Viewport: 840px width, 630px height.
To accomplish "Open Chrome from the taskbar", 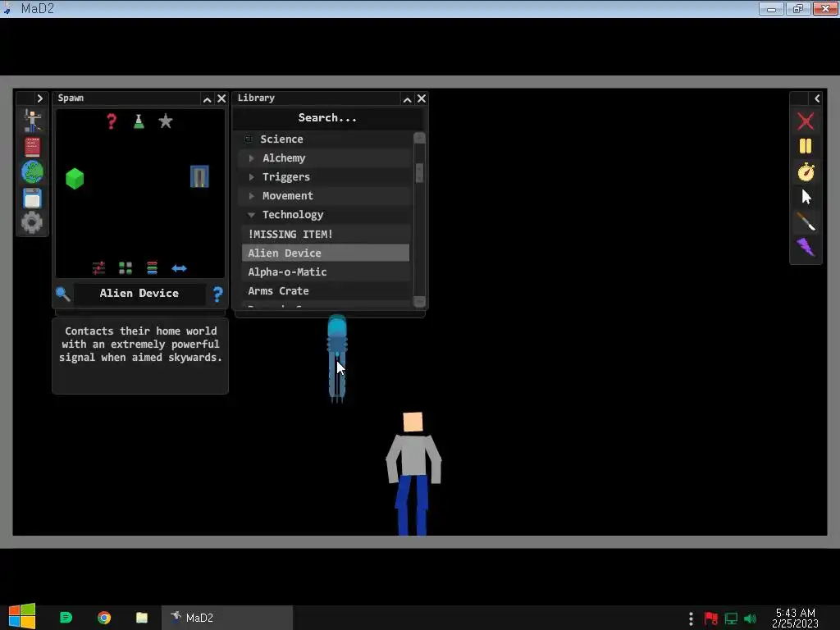I will (104, 618).
